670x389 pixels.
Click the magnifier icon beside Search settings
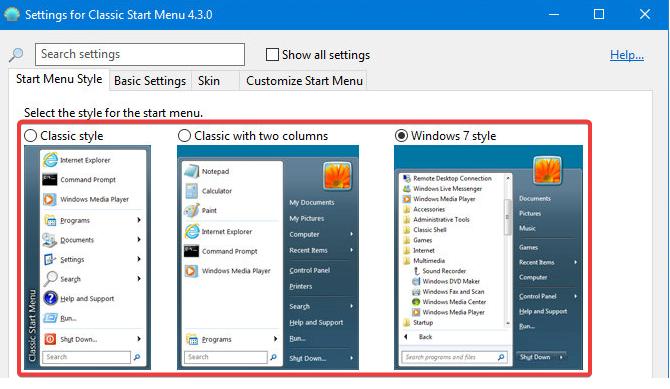point(16,55)
